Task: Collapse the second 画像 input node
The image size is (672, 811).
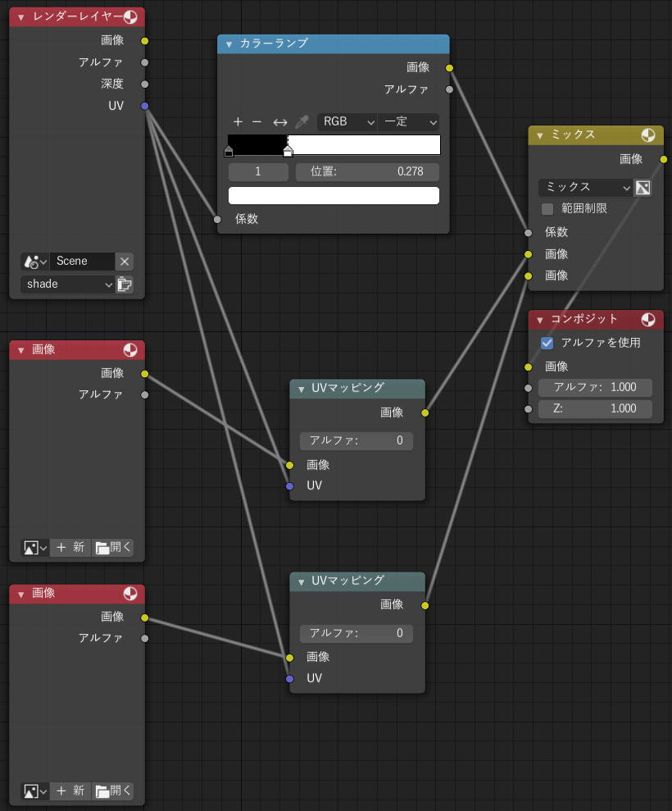Action: tap(21, 595)
